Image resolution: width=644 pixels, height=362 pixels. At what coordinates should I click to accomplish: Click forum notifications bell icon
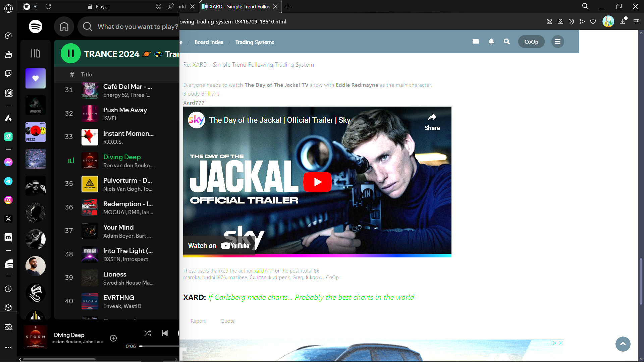[x=491, y=42]
